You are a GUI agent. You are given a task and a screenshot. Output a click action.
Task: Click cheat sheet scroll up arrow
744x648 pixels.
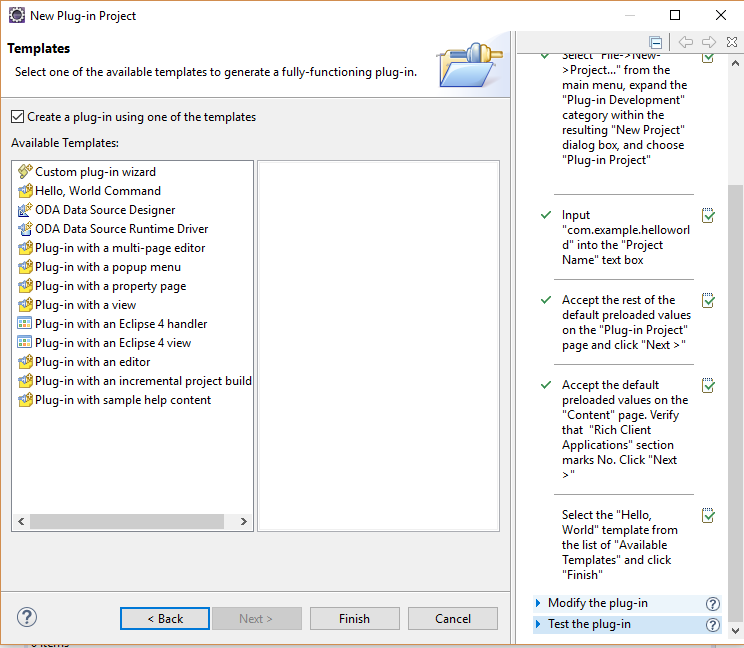pos(735,63)
